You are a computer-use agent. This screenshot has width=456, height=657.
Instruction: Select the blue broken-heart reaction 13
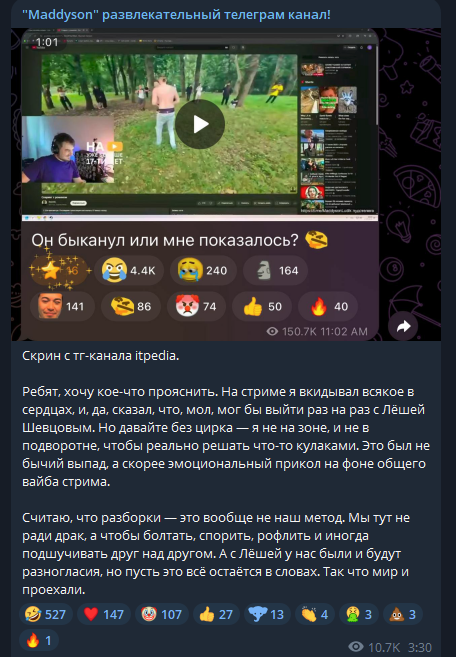267,614
